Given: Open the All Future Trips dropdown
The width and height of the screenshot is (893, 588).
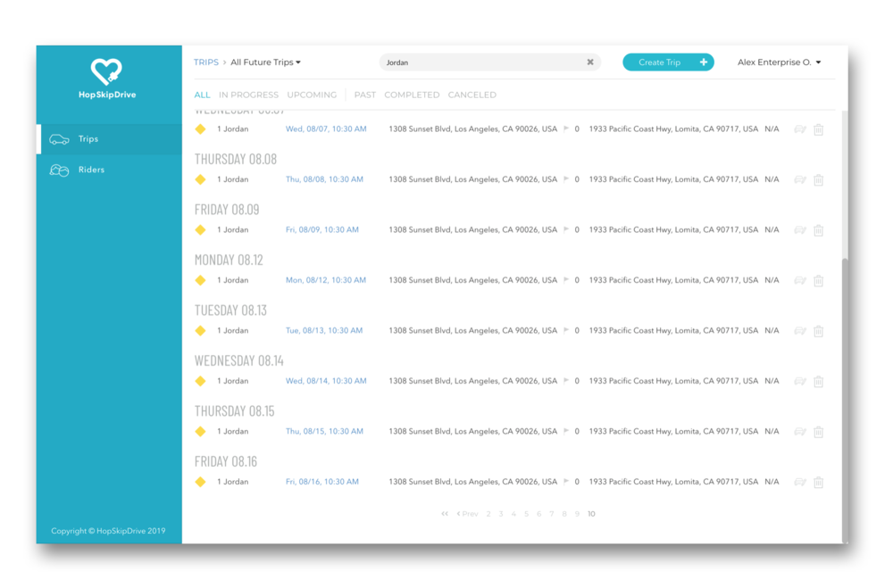Looking at the screenshot, I should [x=266, y=62].
